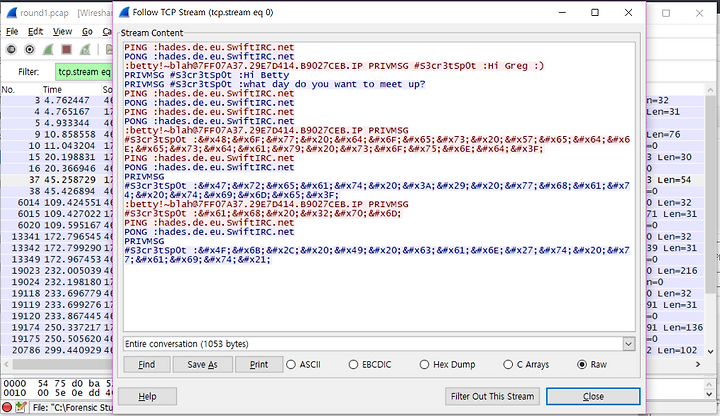Select packet row 19023 at 232.005039
The image size is (720, 416).
pos(56,270)
